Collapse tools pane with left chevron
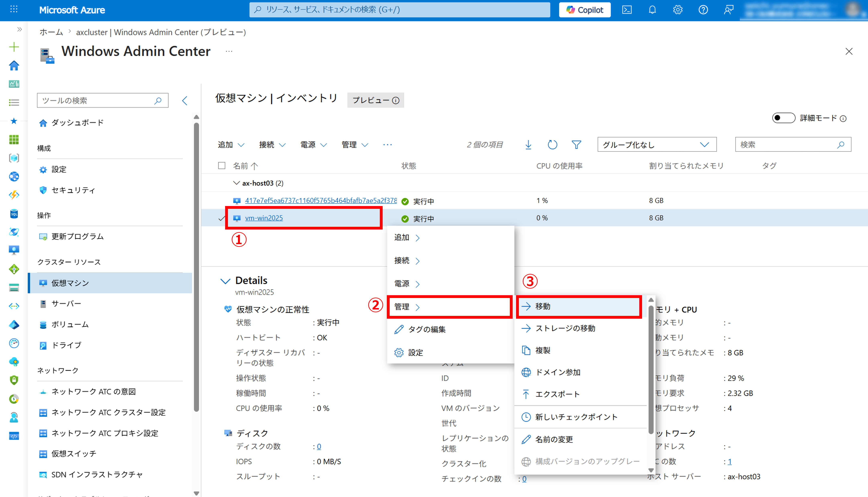The height and width of the screenshot is (497, 868). (185, 100)
